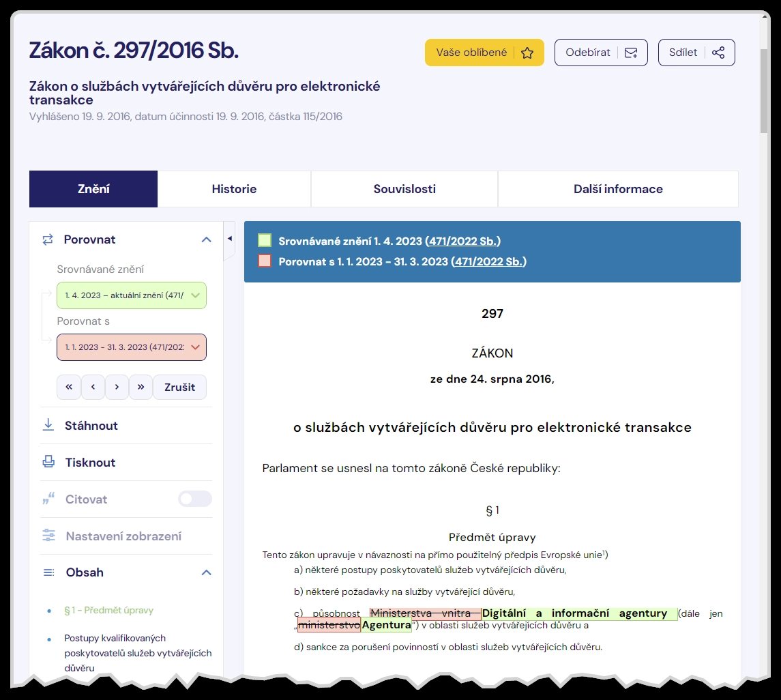Go to § 1 - Předmět úpravy in contents

[x=108, y=610]
